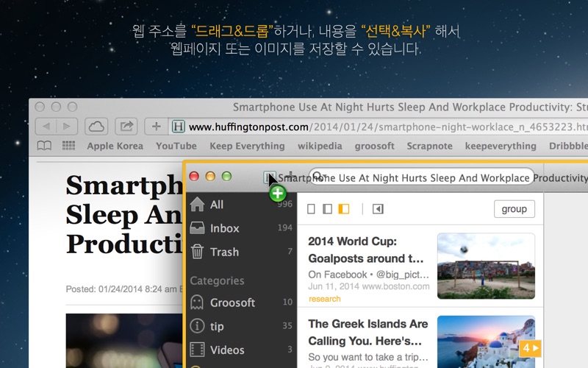
Task: Switch to narrow-sidebar view layout
Action: coord(327,209)
